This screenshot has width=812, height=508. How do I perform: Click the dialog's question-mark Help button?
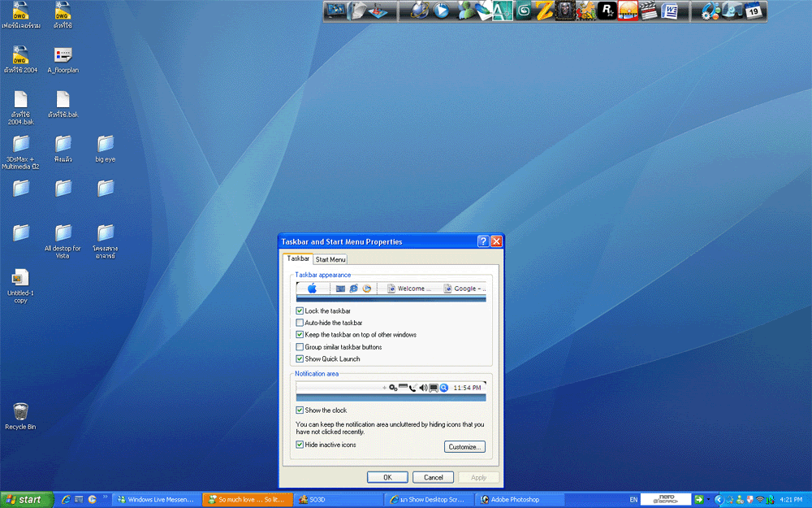click(482, 241)
